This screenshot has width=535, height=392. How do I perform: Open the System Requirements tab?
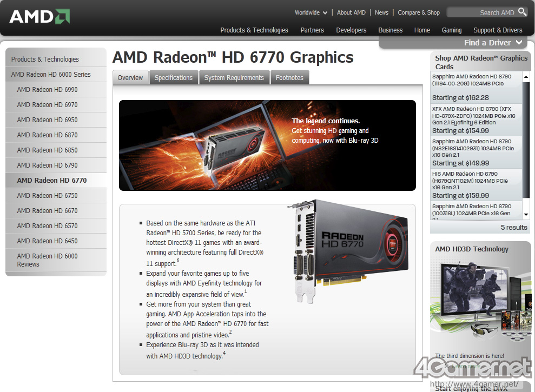[234, 78]
